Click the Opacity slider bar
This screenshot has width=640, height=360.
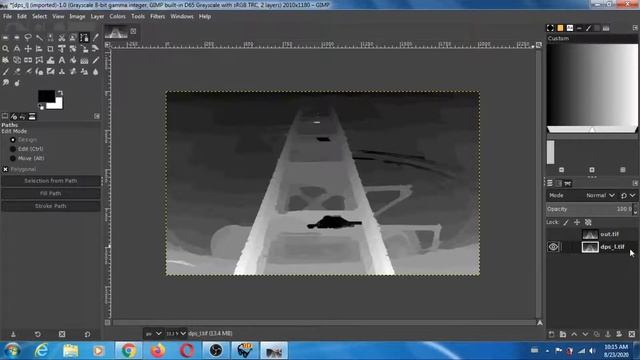pyautogui.click(x=589, y=209)
